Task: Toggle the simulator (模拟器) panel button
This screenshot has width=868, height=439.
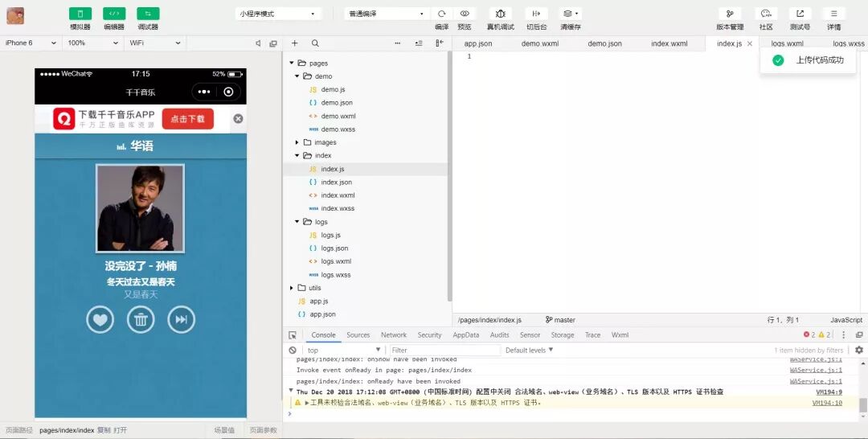Action: coord(80,14)
